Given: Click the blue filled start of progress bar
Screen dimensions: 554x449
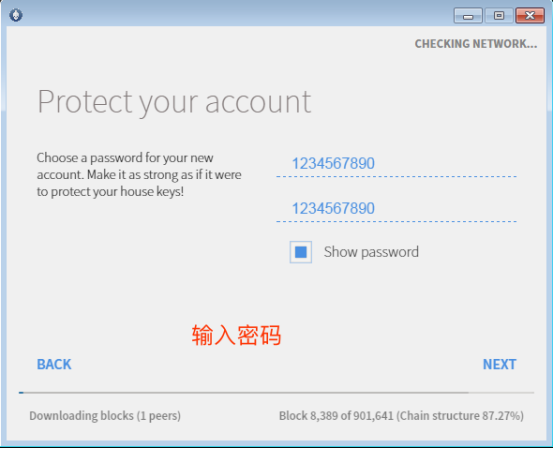Looking at the screenshot, I should 21,392.
